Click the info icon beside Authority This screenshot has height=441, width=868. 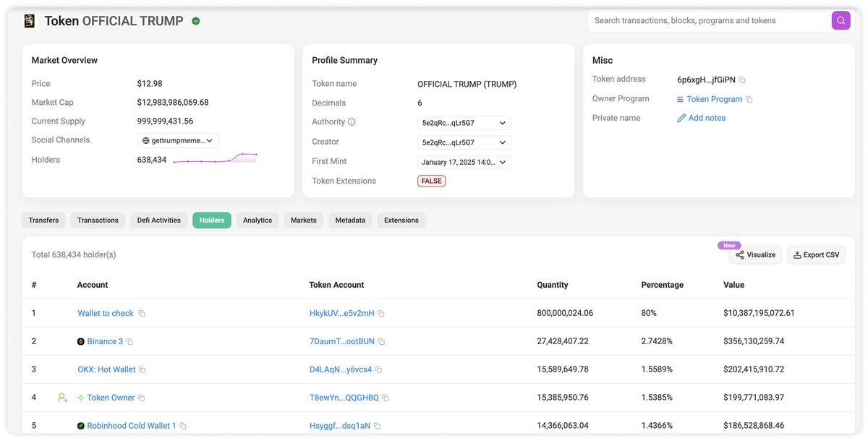point(352,122)
